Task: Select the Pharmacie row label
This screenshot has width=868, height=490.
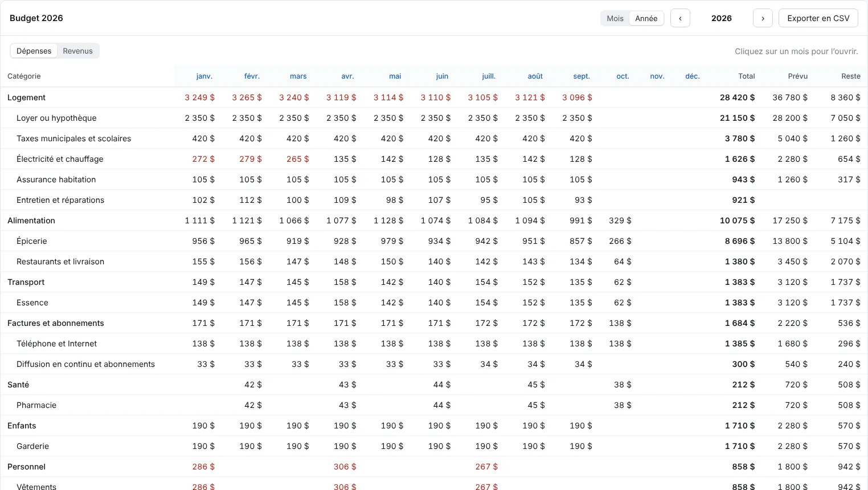Action: 36,405
